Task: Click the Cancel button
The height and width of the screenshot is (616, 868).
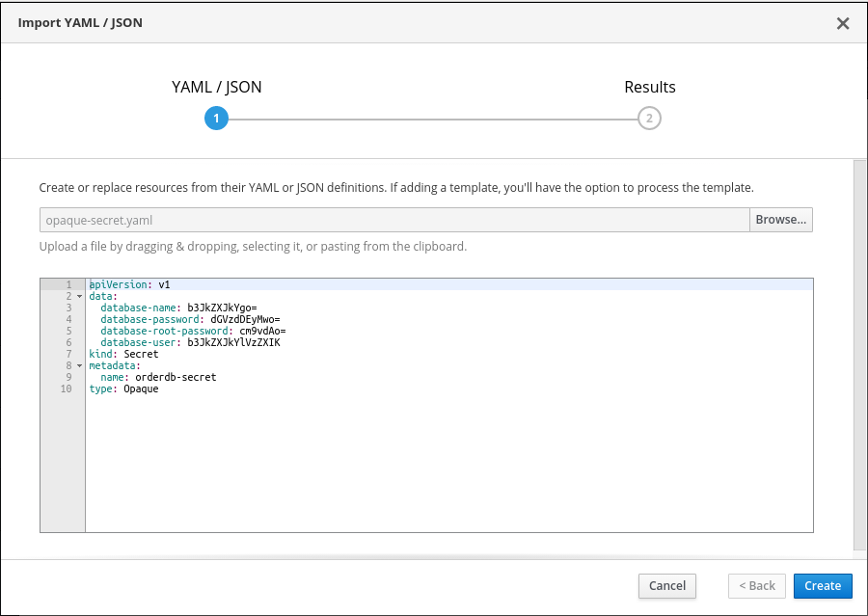Action: point(666,585)
